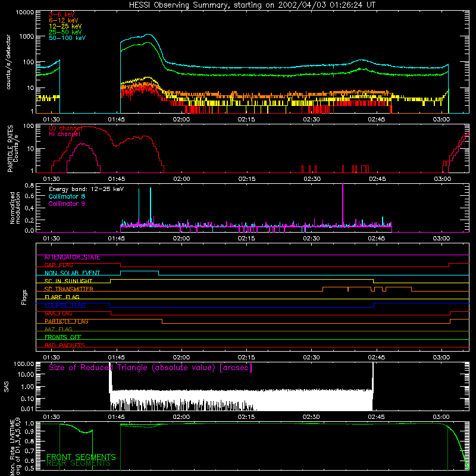This screenshot has width=476, height=476.
Task: Click the REAR SEGMENTS legend label
Action: point(79,464)
